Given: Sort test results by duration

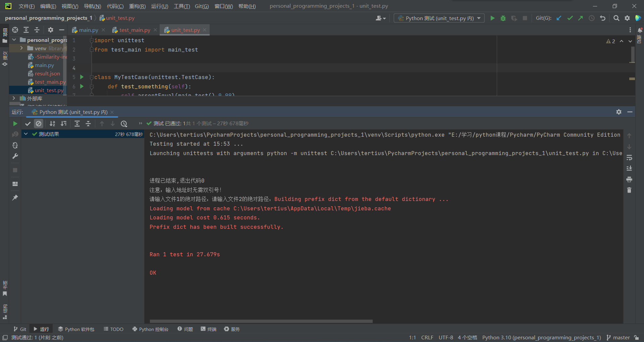Looking at the screenshot, I should tap(64, 124).
